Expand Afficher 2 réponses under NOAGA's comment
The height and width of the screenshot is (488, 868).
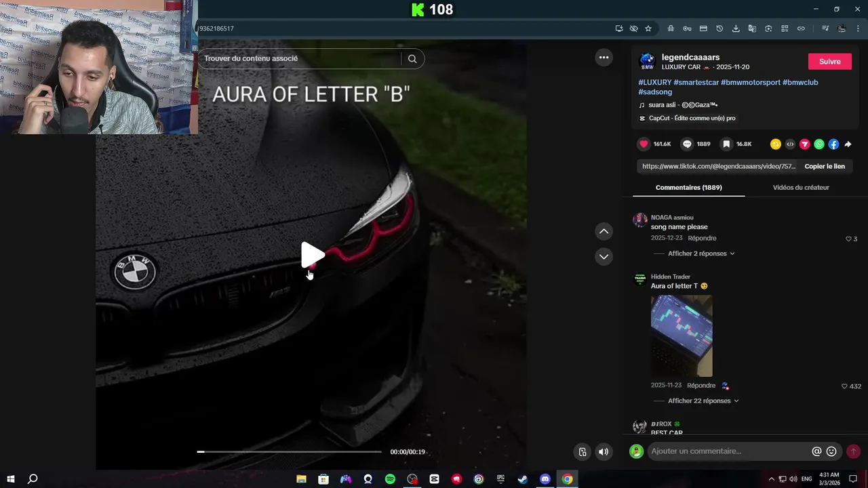701,253
